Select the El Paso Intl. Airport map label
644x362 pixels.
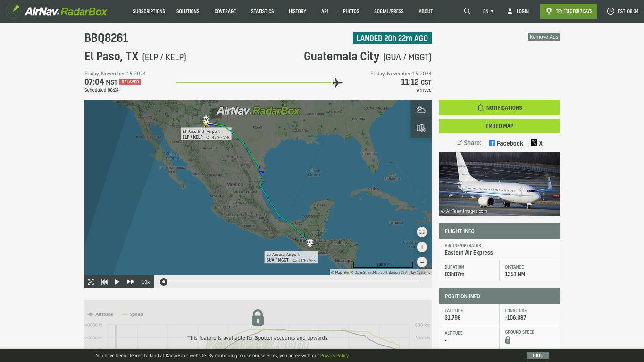(206, 134)
